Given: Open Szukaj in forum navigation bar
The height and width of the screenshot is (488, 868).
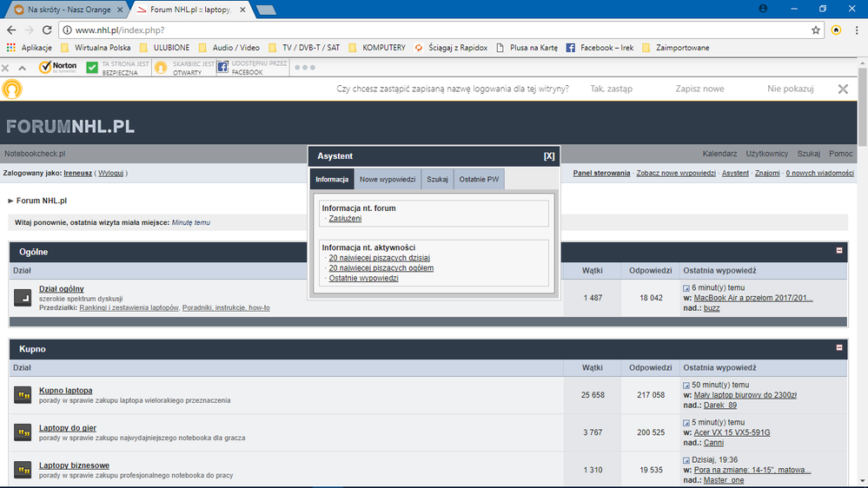Looking at the screenshot, I should coord(808,154).
